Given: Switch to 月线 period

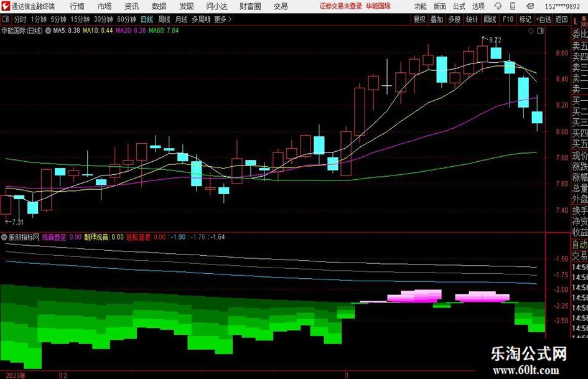Looking at the screenshot, I should point(182,19).
